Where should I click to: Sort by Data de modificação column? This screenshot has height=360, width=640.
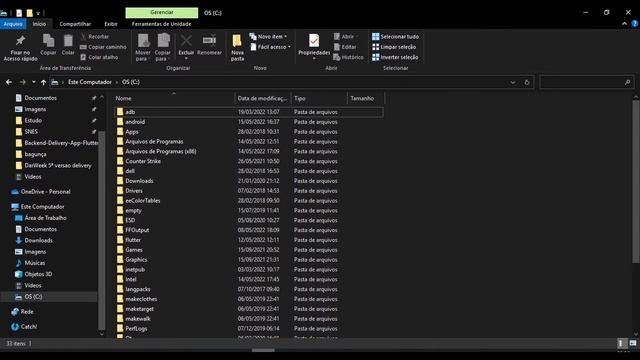[263, 98]
